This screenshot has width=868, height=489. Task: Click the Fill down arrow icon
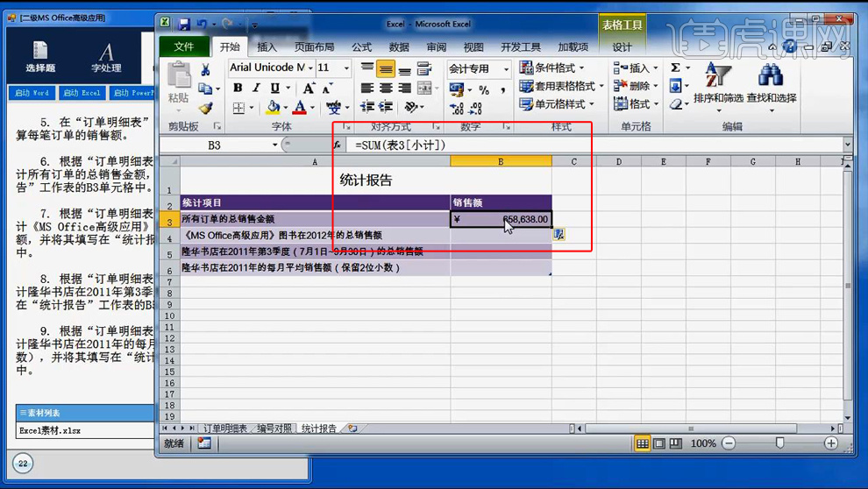[x=675, y=86]
